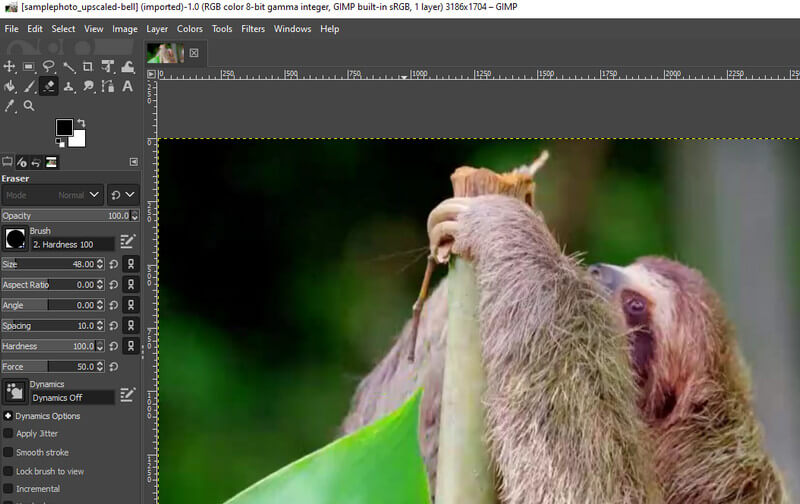Select the Eraser tool
Viewport: 800px width, 504px height.
pyautogui.click(x=48, y=86)
